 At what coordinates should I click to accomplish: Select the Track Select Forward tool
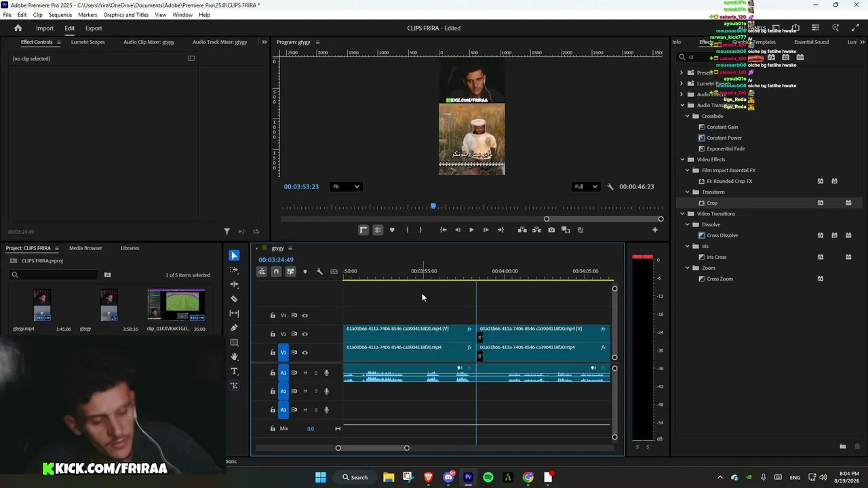click(x=234, y=270)
